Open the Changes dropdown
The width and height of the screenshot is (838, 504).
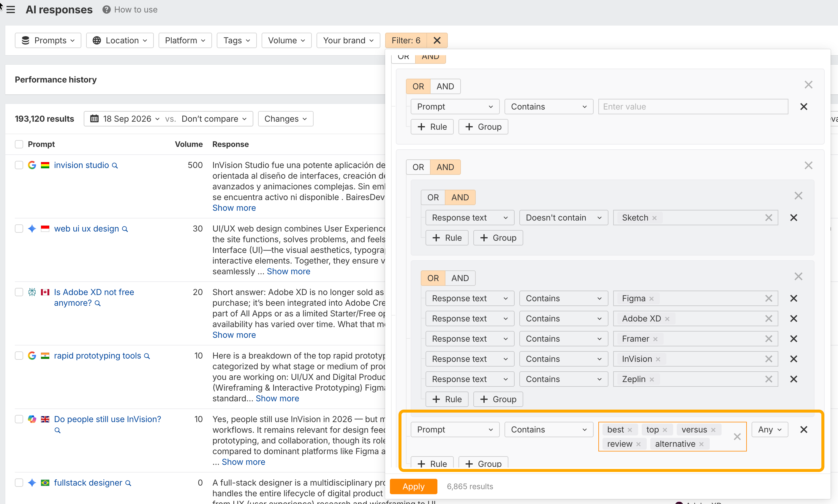tap(285, 119)
